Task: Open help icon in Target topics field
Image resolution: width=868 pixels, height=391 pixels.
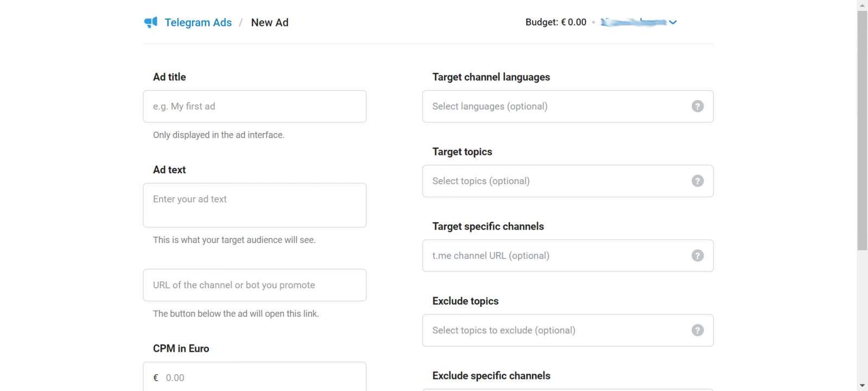Action: pyautogui.click(x=698, y=181)
